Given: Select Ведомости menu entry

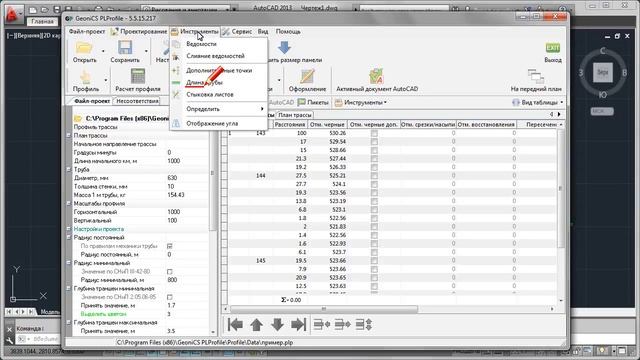Looking at the screenshot, I should tap(219, 44).
